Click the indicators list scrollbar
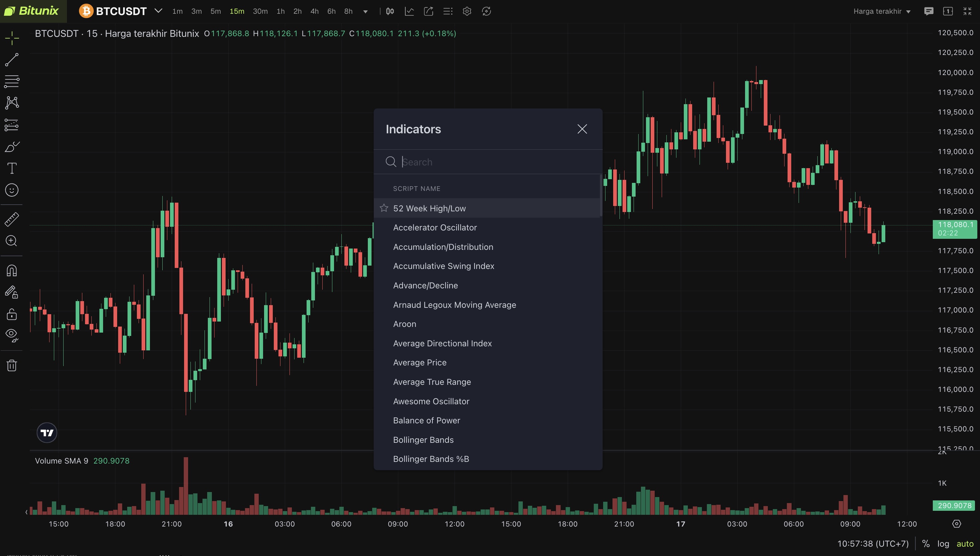 click(601, 196)
